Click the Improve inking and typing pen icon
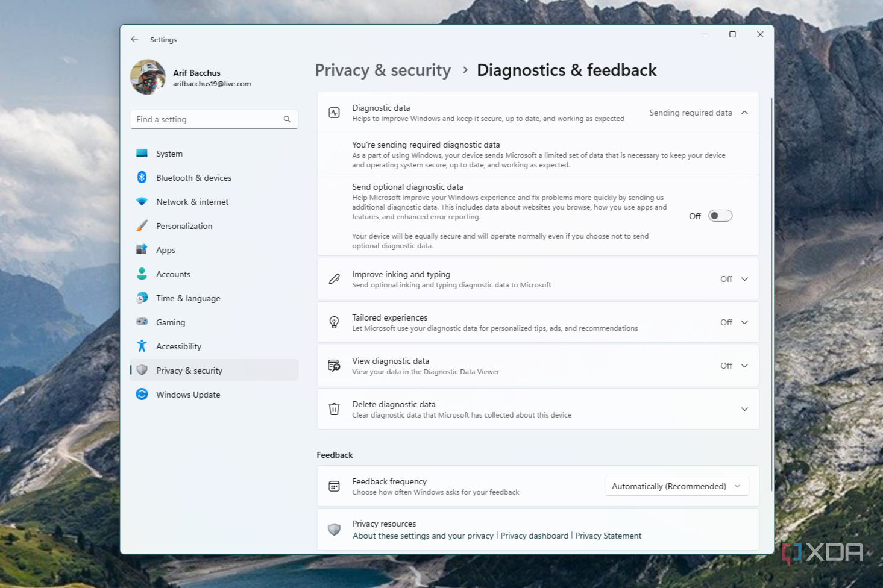The width and height of the screenshot is (883, 588). (334, 279)
